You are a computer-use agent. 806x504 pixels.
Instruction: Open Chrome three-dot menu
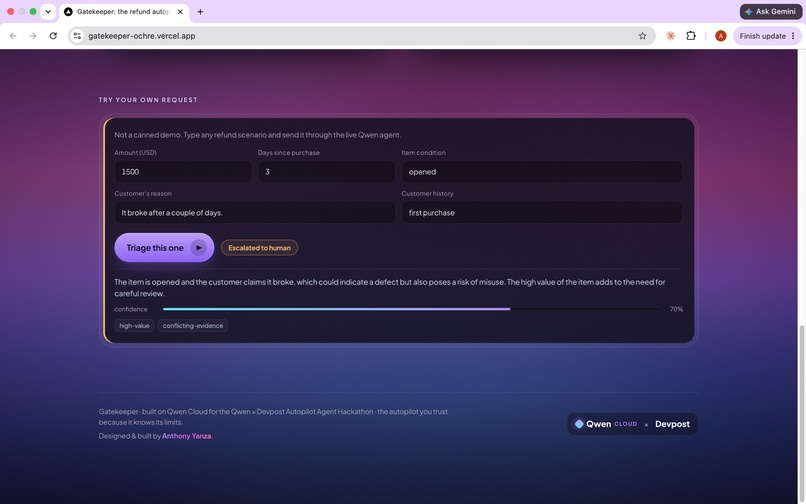click(793, 36)
